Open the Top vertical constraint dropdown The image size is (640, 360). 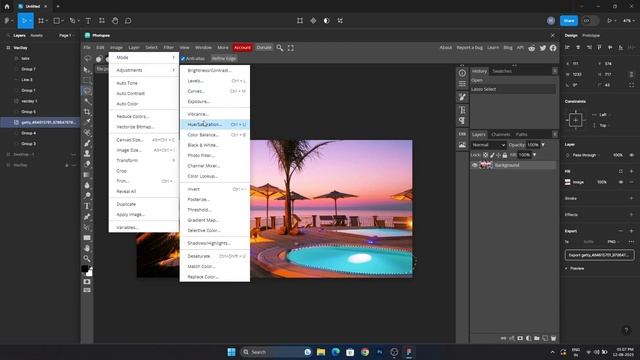[x=603, y=125]
